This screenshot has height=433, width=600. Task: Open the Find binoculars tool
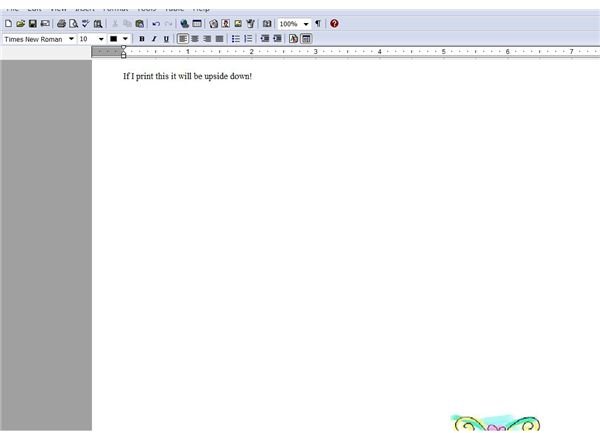pos(98,24)
